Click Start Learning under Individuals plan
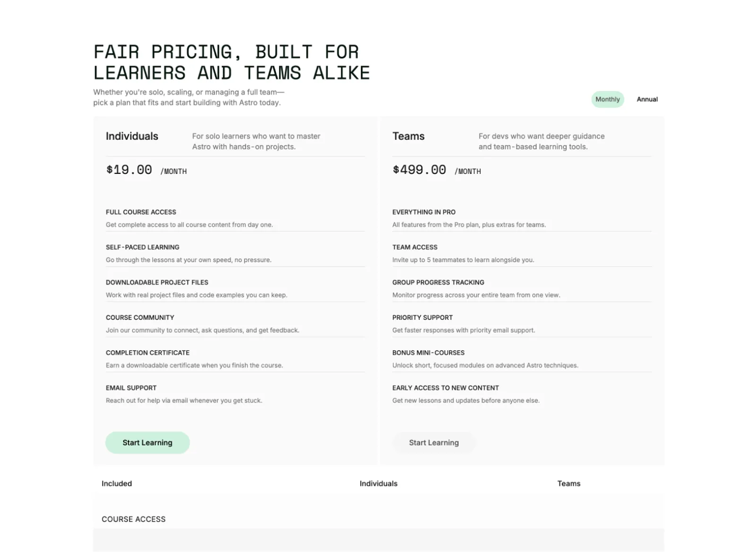 tap(147, 443)
